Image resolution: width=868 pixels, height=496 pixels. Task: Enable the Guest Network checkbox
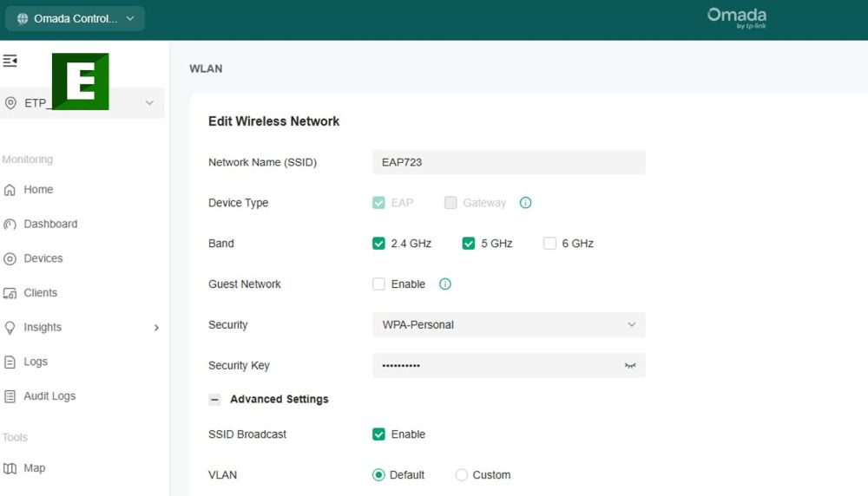click(x=378, y=284)
